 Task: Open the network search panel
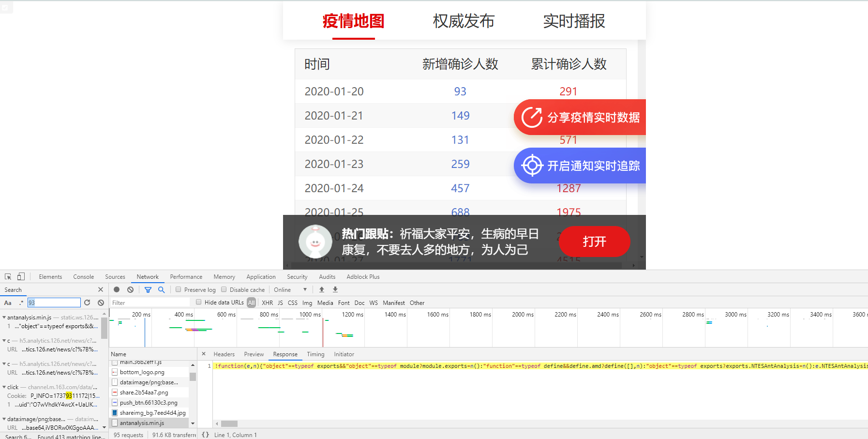coord(161,289)
